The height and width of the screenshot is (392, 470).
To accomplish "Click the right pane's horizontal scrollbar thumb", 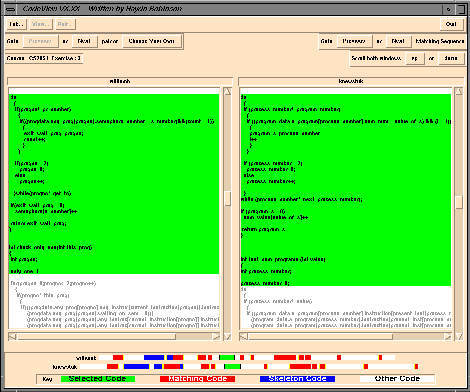I will tap(321, 337).
